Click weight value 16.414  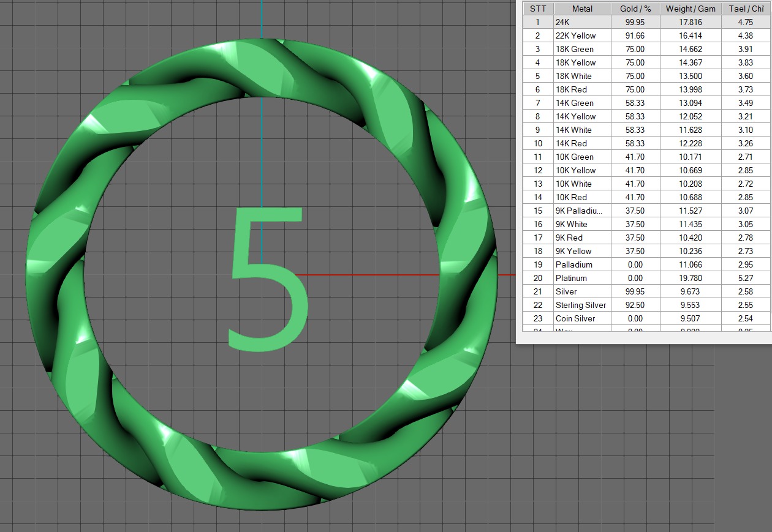point(691,36)
